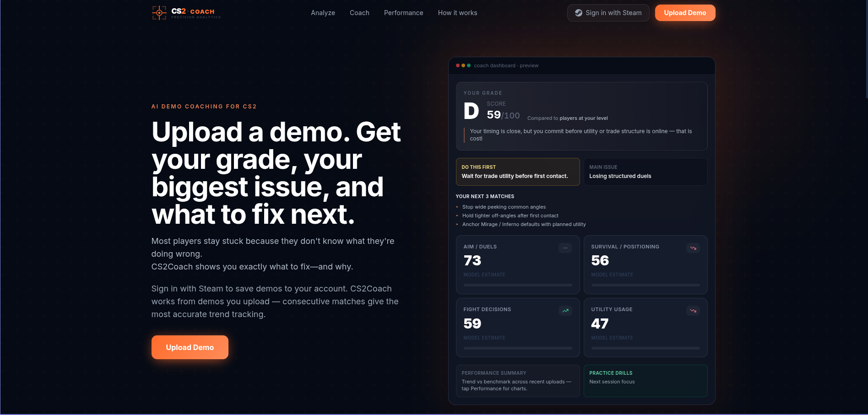Click the green dot in dashboard preview titlebar
This screenshot has width=868, height=415.
tap(469, 65)
